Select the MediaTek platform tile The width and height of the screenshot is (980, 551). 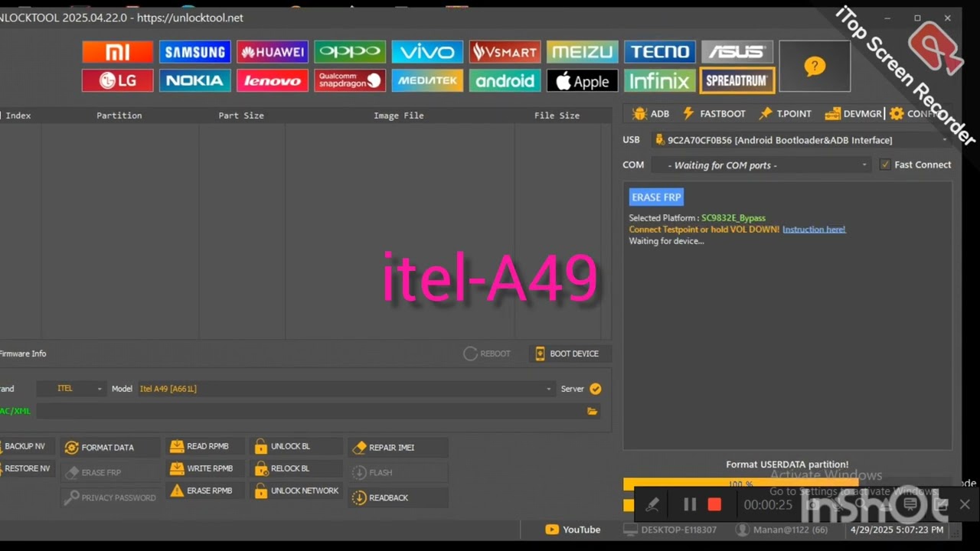point(426,80)
